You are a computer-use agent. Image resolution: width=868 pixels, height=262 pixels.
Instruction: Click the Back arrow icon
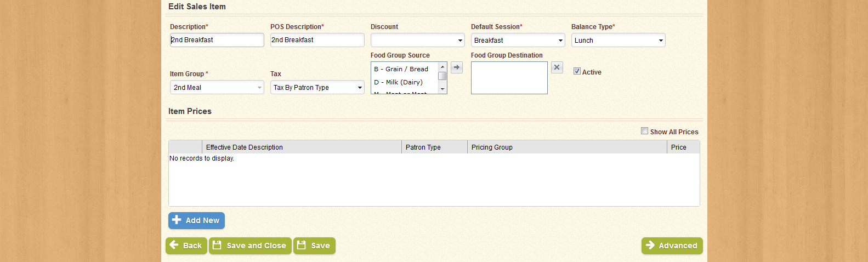tap(174, 245)
